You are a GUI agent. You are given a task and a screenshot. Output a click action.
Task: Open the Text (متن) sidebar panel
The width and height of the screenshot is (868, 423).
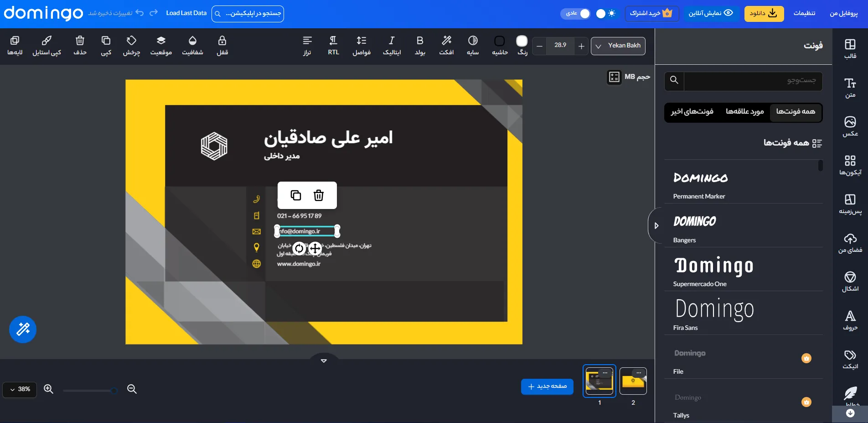(850, 88)
